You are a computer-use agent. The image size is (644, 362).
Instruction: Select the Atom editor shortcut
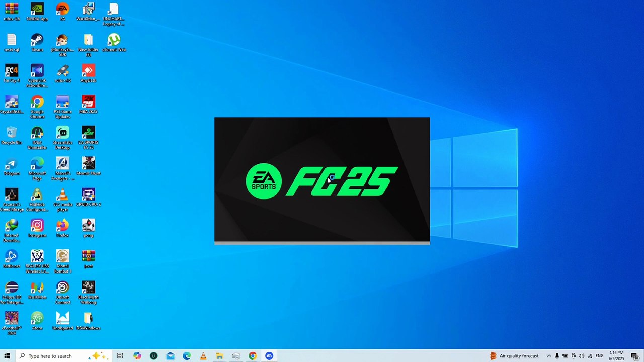37,321
